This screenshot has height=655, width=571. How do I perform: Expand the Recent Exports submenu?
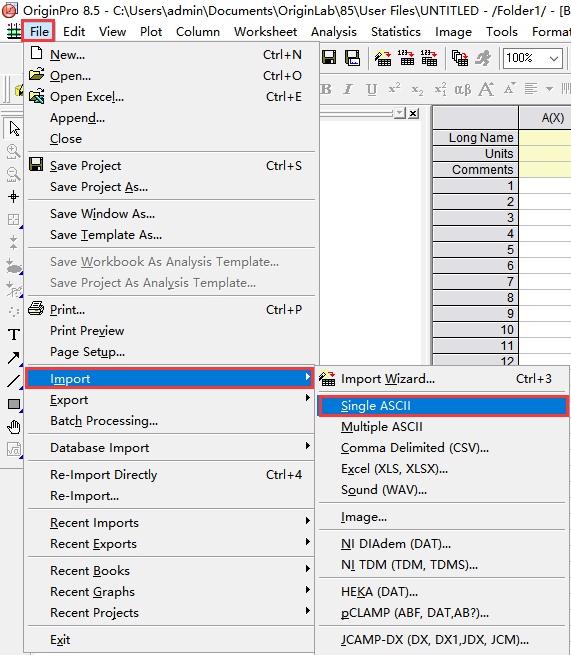point(169,544)
